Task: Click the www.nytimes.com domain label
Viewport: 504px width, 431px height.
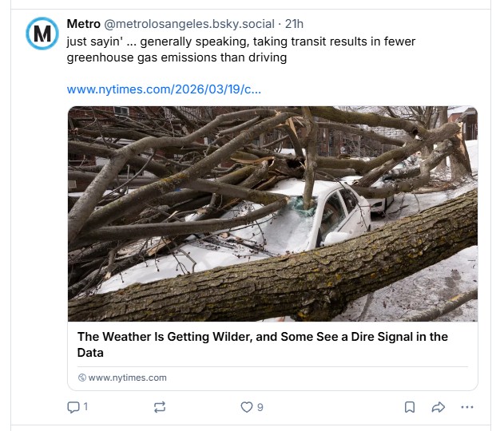Action: click(x=127, y=378)
